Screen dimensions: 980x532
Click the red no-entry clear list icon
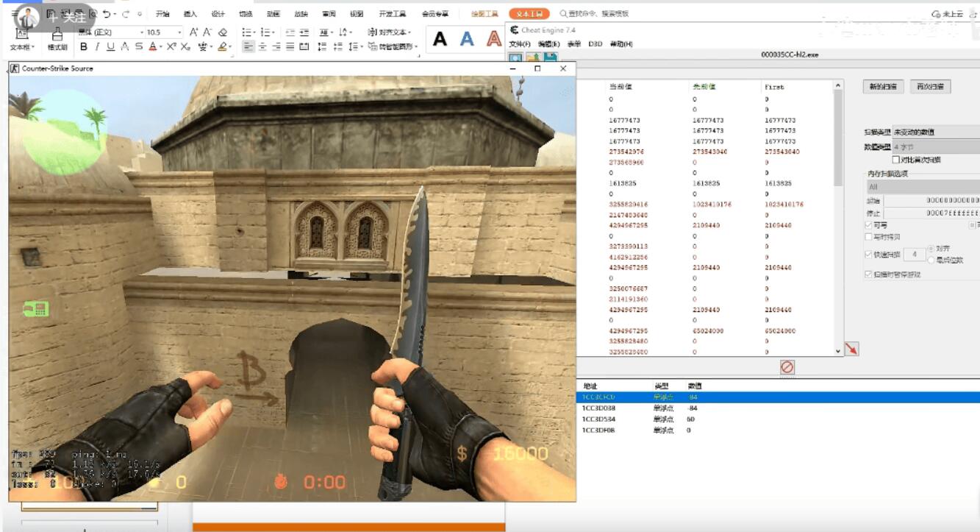click(787, 366)
